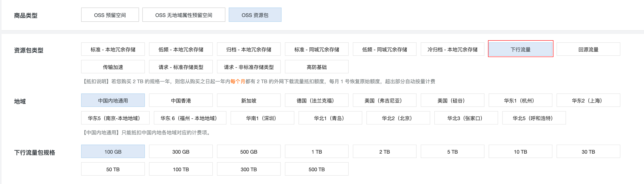
Task: Pick region 美国（弗吉尼亚）
Action: coord(385,100)
